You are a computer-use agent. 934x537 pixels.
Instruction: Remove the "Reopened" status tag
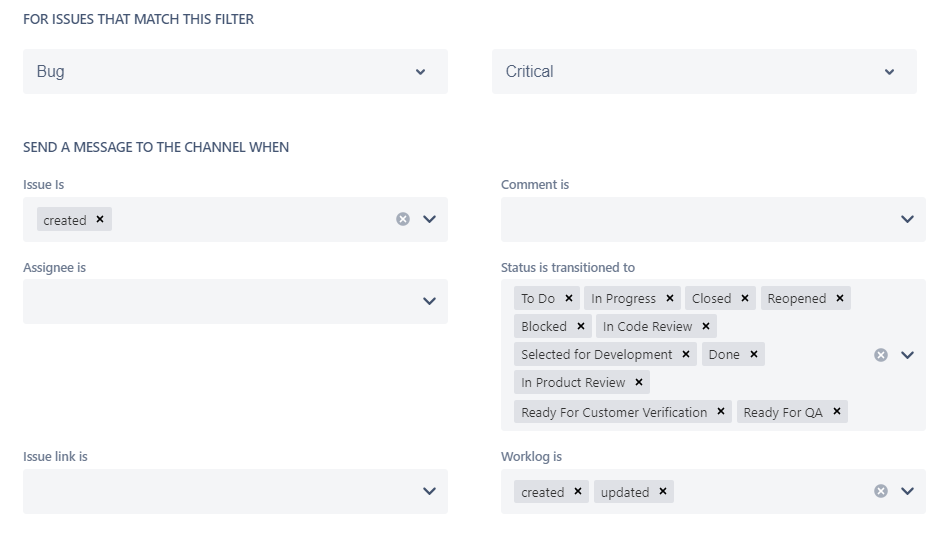click(840, 298)
